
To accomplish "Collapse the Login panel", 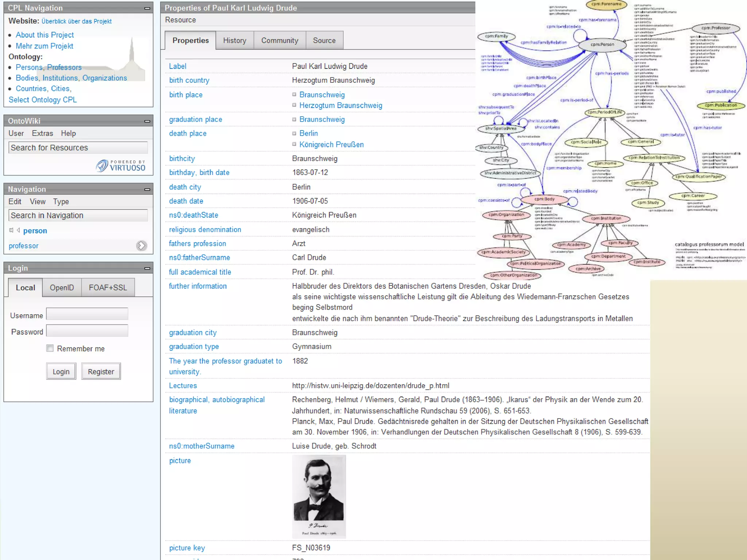I will (x=147, y=268).
